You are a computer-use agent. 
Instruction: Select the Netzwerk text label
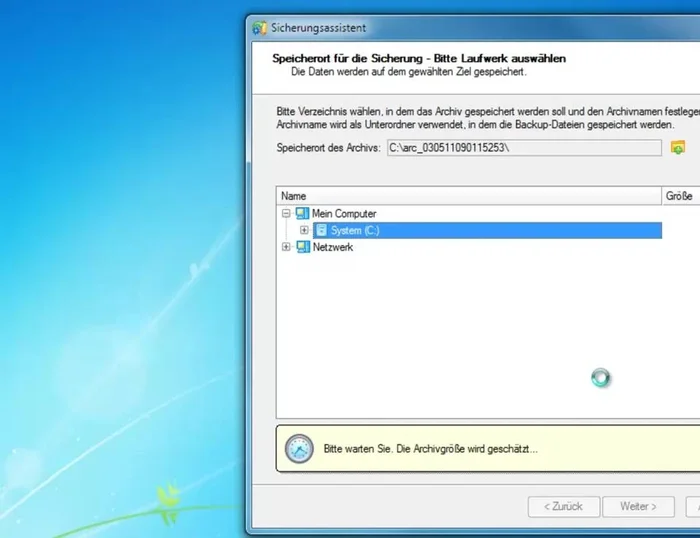[333, 248]
